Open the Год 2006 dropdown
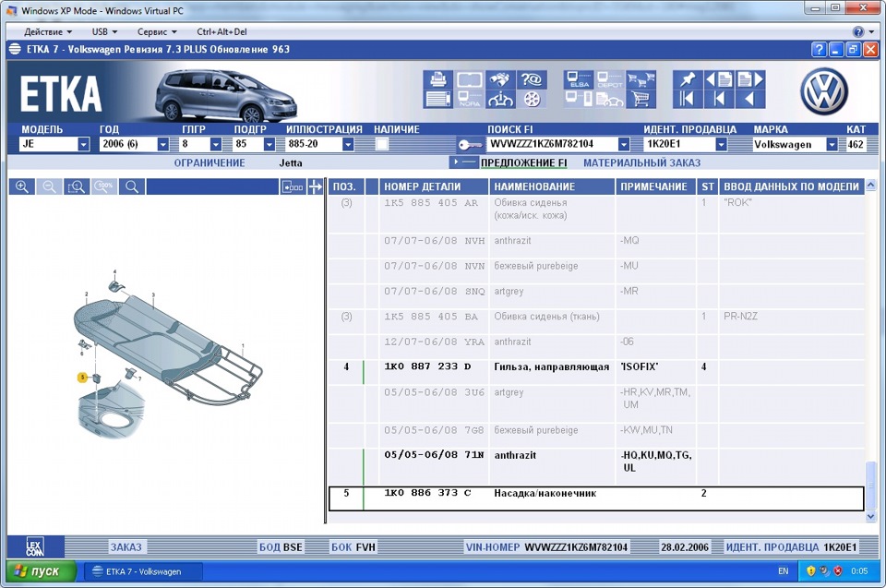 162,144
